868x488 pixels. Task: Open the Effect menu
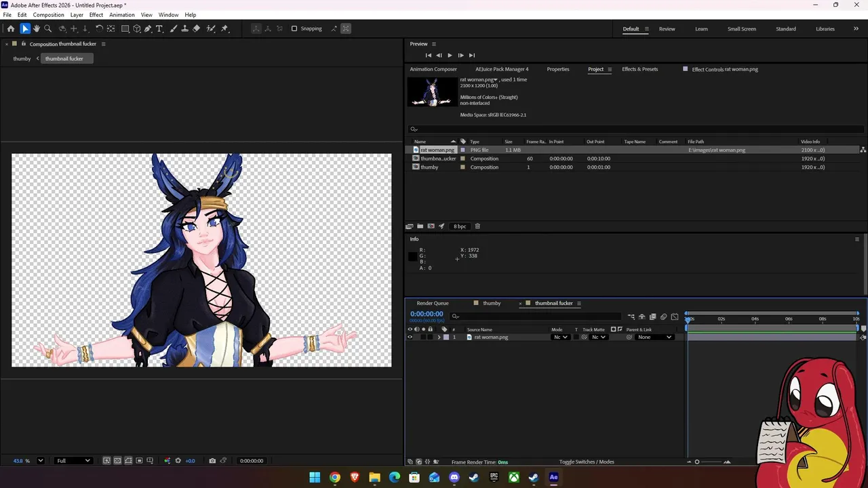tap(96, 15)
